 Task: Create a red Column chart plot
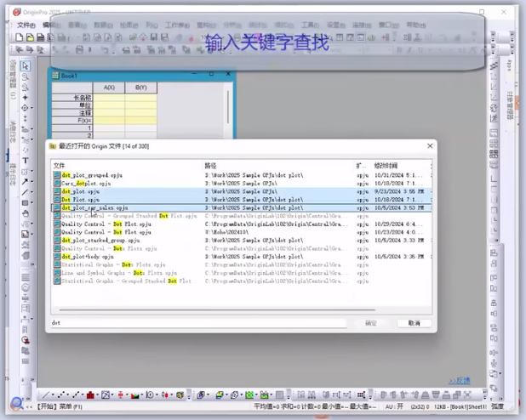(90, 395)
